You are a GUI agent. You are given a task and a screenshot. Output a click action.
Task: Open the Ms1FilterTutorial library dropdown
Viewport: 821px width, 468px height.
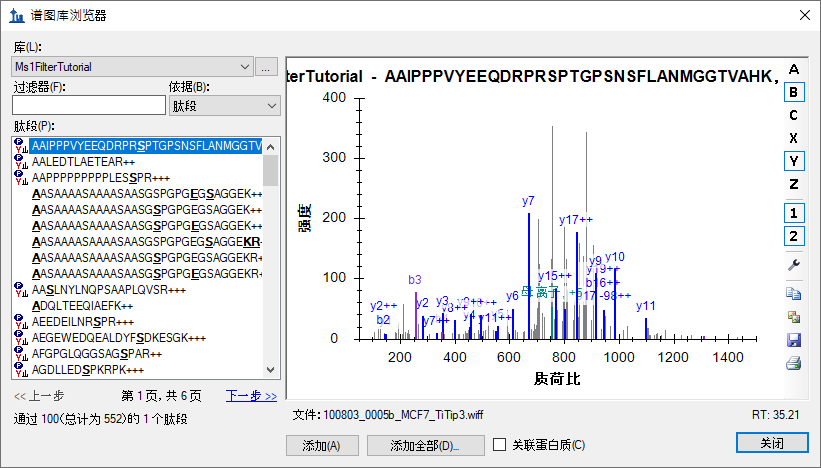point(132,67)
